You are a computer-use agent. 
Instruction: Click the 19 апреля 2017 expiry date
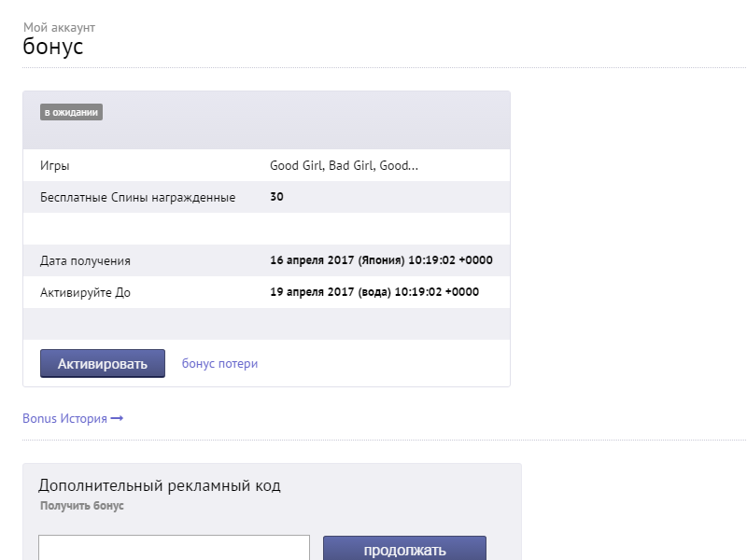pos(373,293)
